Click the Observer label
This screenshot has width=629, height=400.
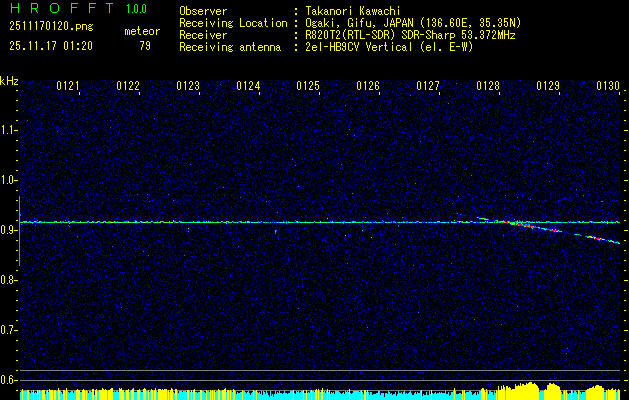coord(203,11)
